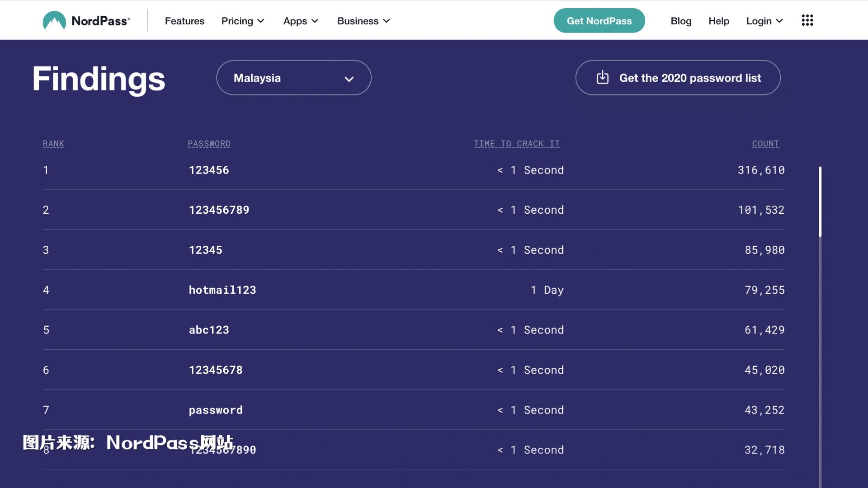Click the count value 85,980
Viewport: 868px width, 488px height.
[x=765, y=250]
